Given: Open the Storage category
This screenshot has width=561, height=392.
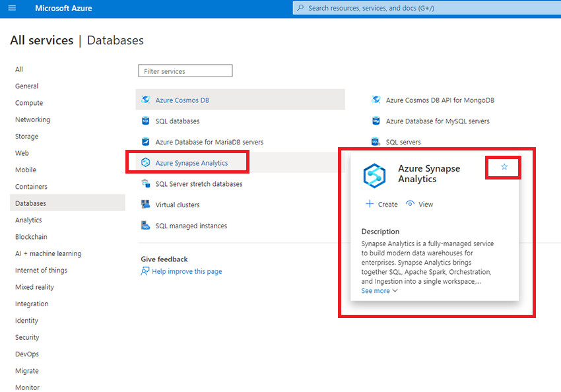Looking at the screenshot, I should point(27,136).
